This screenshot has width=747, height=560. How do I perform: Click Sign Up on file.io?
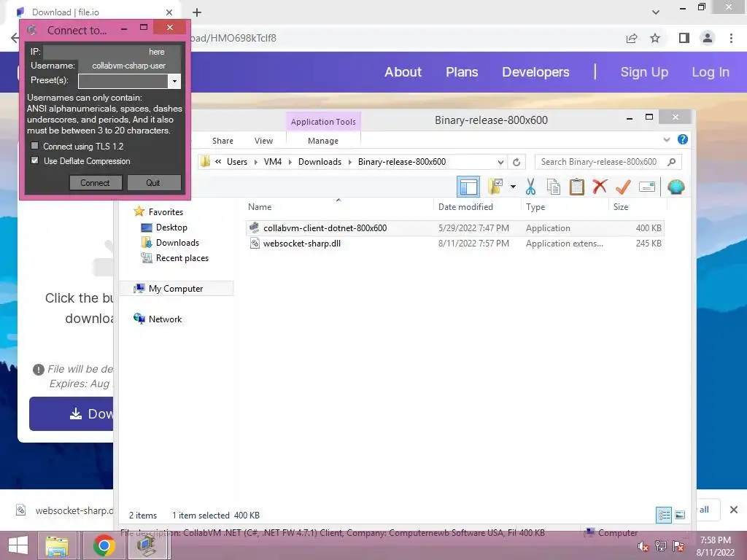(x=644, y=72)
